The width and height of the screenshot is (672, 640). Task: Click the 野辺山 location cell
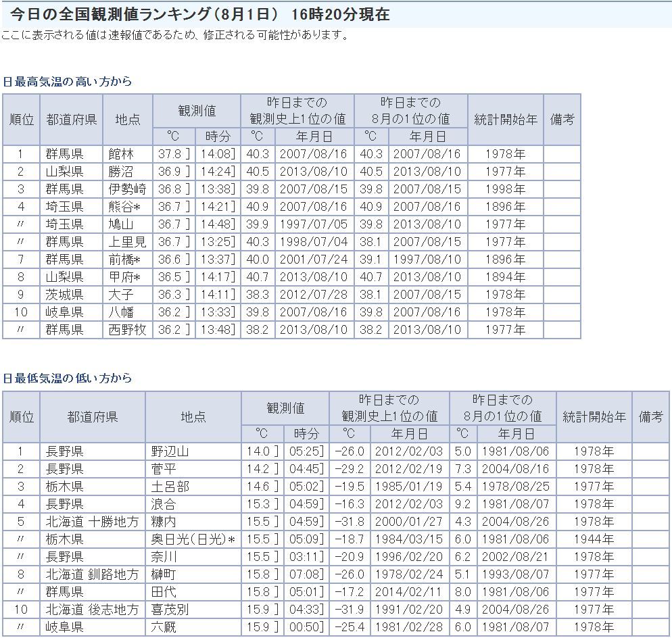[x=170, y=451]
